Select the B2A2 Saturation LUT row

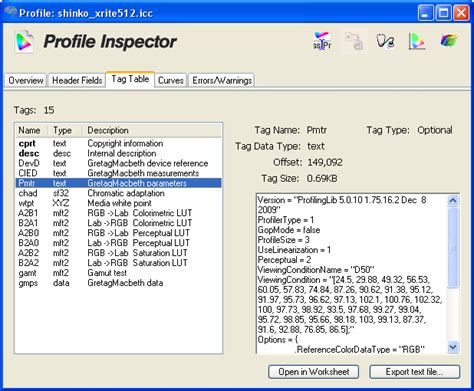(118, 263)
